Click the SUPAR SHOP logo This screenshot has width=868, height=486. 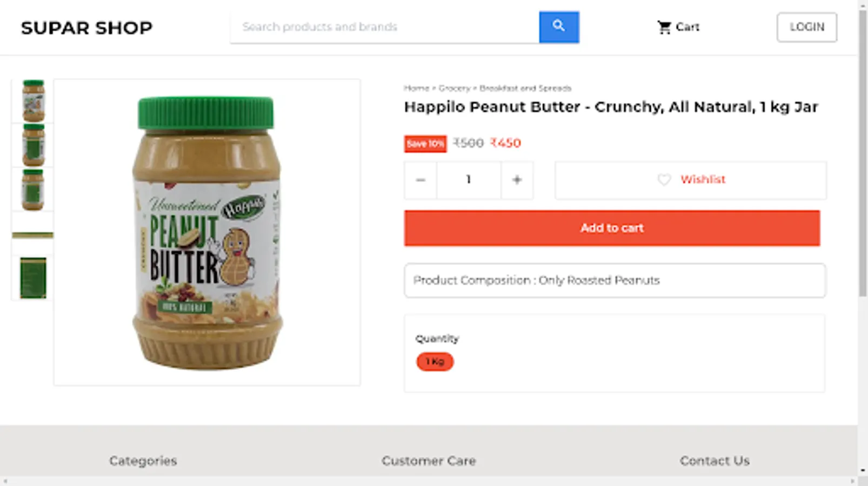click(x=87, y=28)
